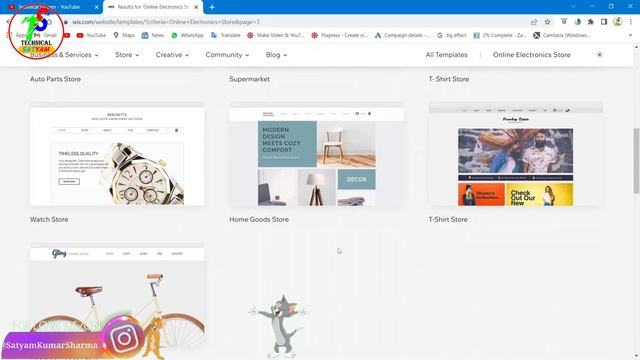
Task: Click the 'Auto Parts Store' template title
Action: [55, 79]
